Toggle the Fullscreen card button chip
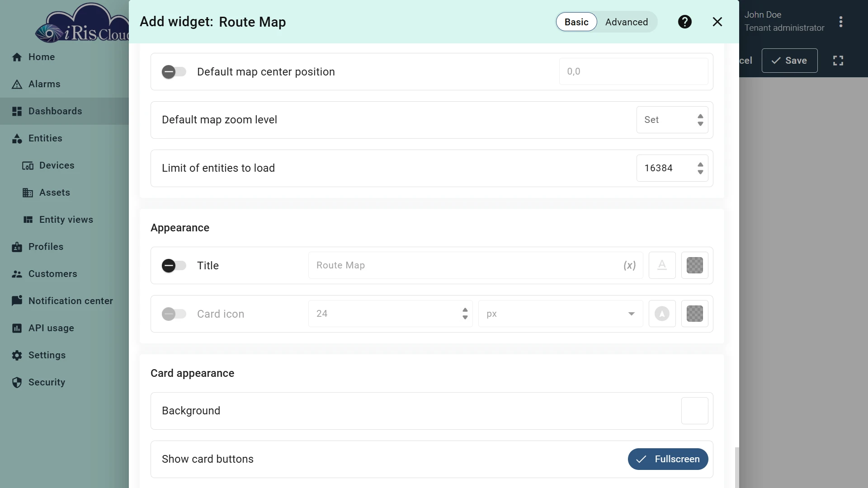 click(668, 459)
